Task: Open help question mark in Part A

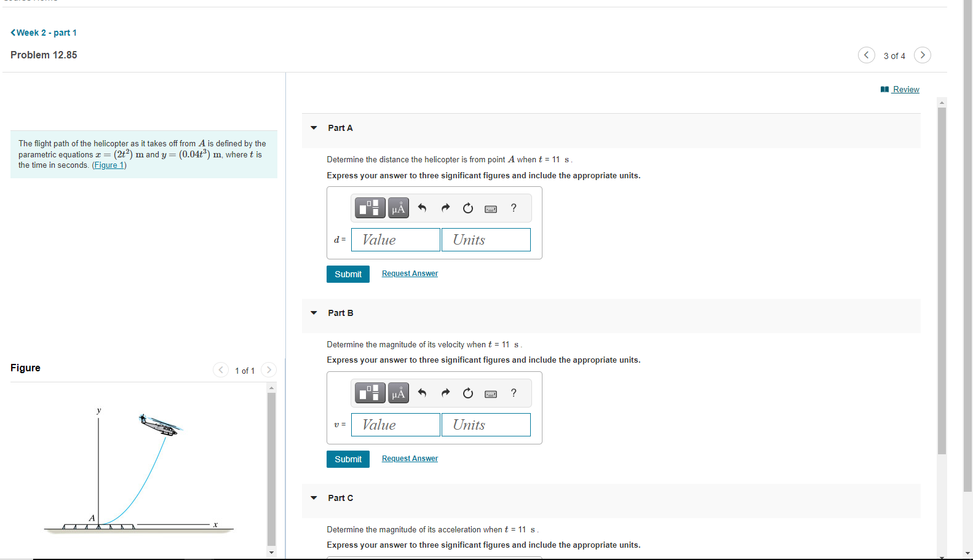Action: click(x=514, y=208)
